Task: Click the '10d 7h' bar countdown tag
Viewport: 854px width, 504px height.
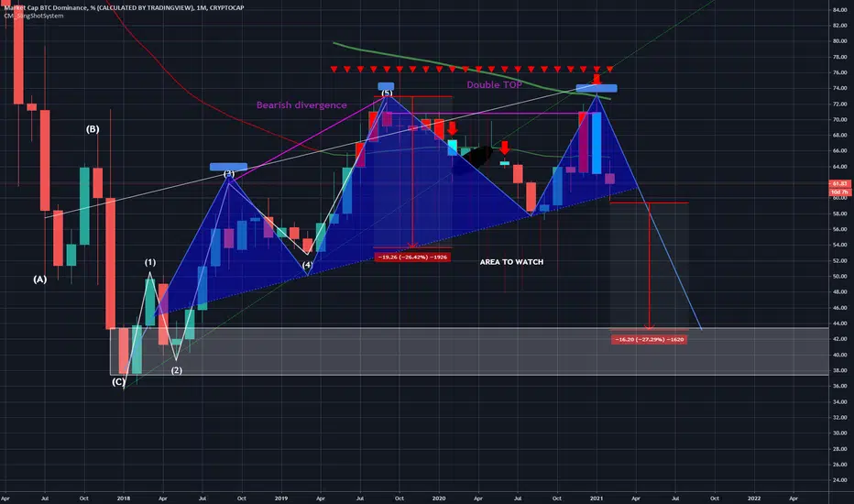Action: [839, 192]
